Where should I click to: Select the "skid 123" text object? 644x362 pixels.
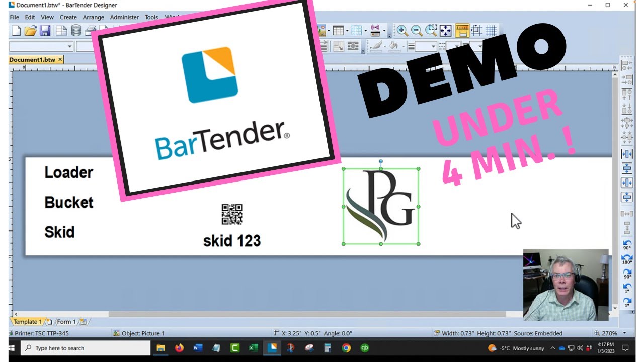point(232,241)
